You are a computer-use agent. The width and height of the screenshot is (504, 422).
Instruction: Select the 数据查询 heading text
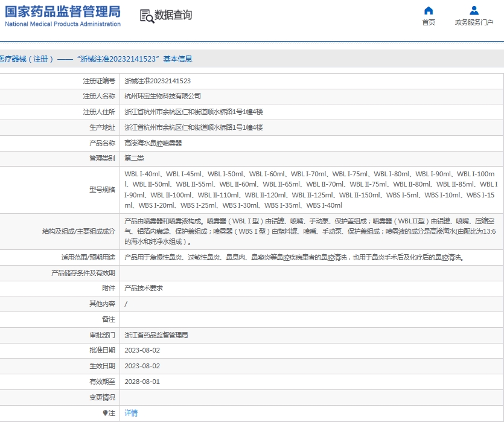tap(173, 16)
